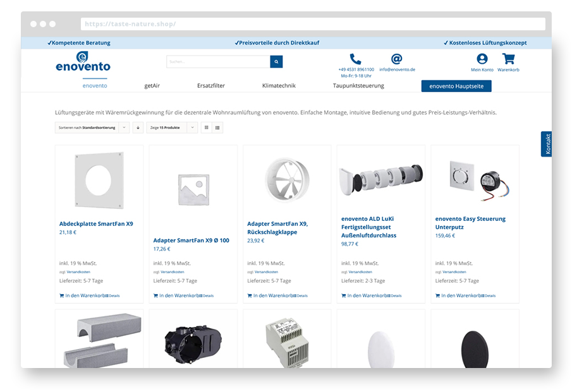
Task: Click the black round cover image
Action: point(475,349)
